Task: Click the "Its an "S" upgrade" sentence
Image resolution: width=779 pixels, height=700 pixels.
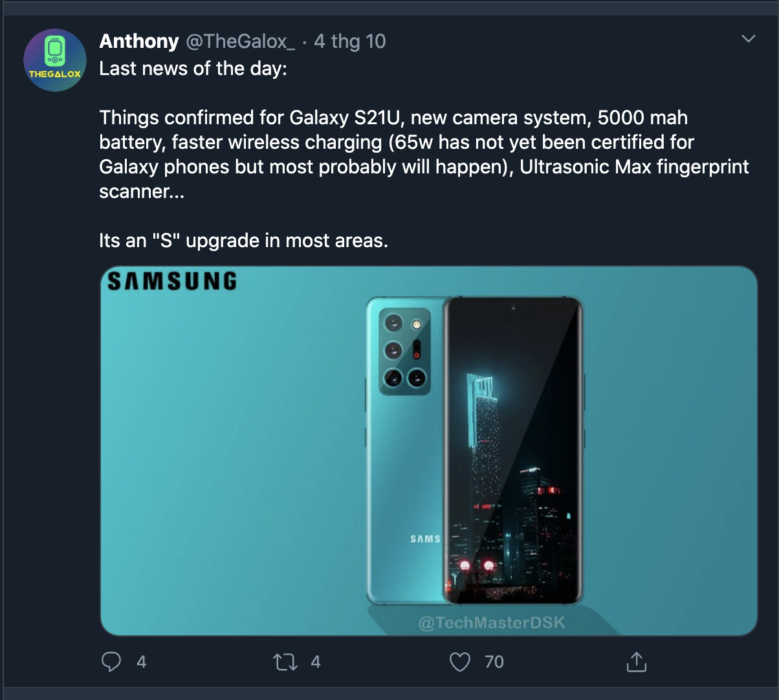Action: (243, 241)
